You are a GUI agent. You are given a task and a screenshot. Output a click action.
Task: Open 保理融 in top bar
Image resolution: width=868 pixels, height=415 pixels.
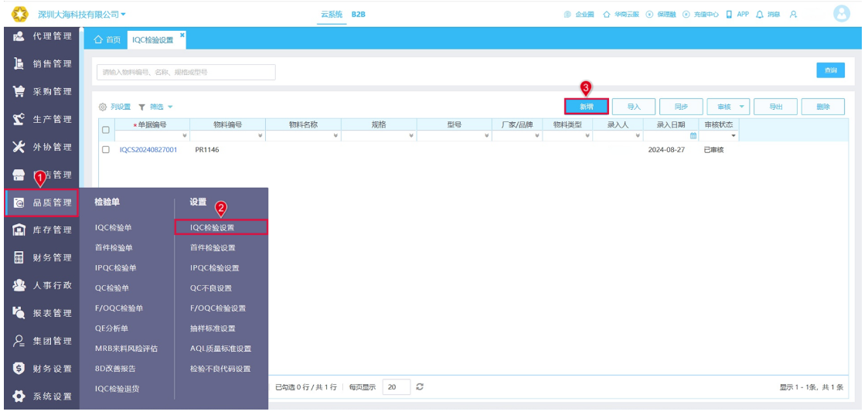point(661,15)
